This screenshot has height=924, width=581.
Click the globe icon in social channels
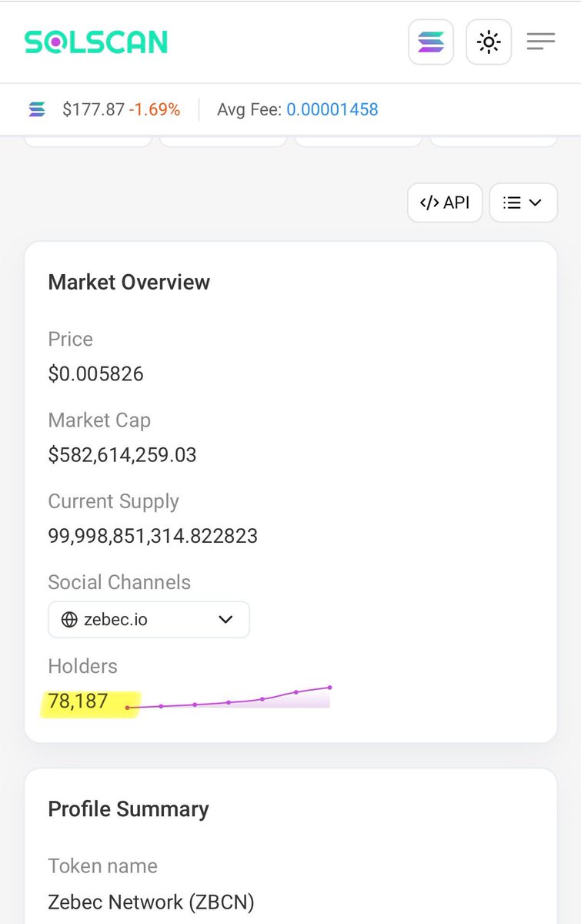(x=69, y=620)
